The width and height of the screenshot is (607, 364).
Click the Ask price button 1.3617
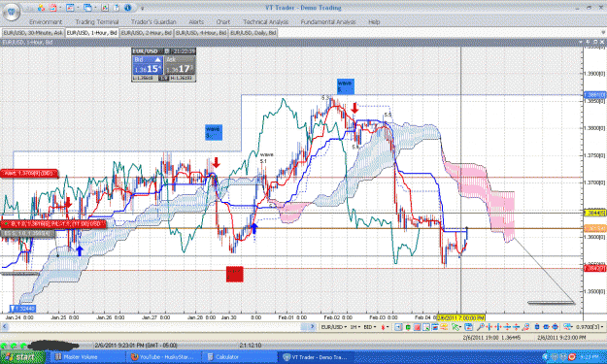point(180,65)
